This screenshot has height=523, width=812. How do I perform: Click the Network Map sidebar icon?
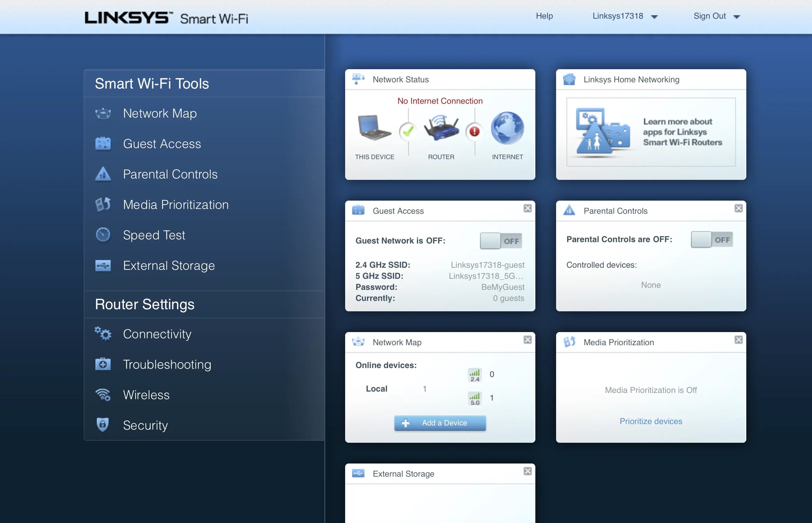tap(103, 113)
